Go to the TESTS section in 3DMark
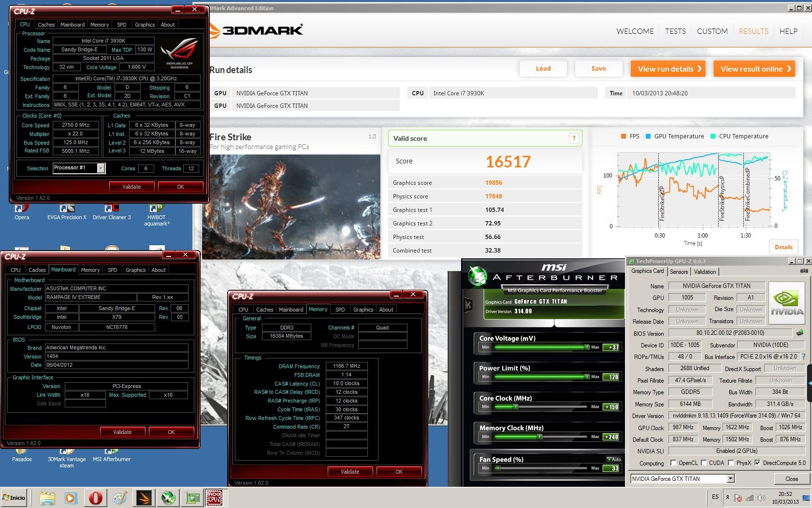 click(x=675, y=31)
